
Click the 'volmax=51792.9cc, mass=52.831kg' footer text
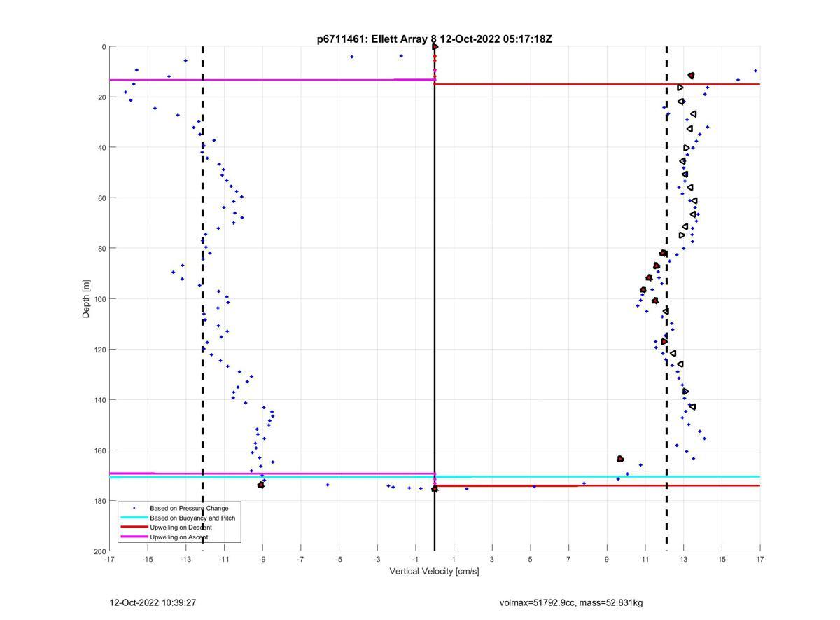point(571,602)
